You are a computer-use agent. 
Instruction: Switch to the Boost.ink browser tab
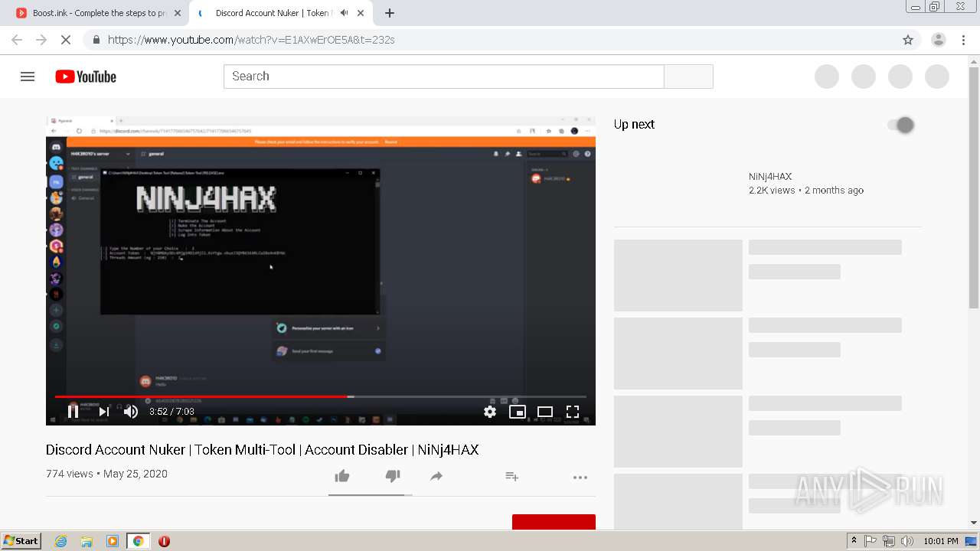[100, 13]
